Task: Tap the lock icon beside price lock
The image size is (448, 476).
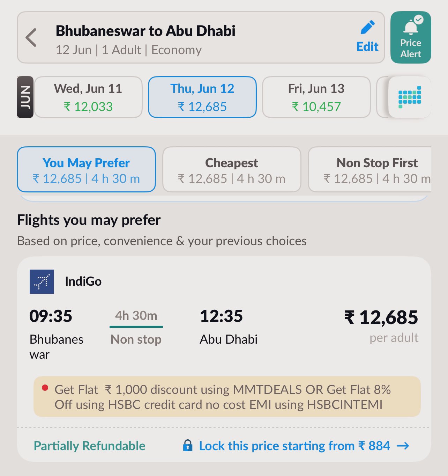Action: (188, 446)
